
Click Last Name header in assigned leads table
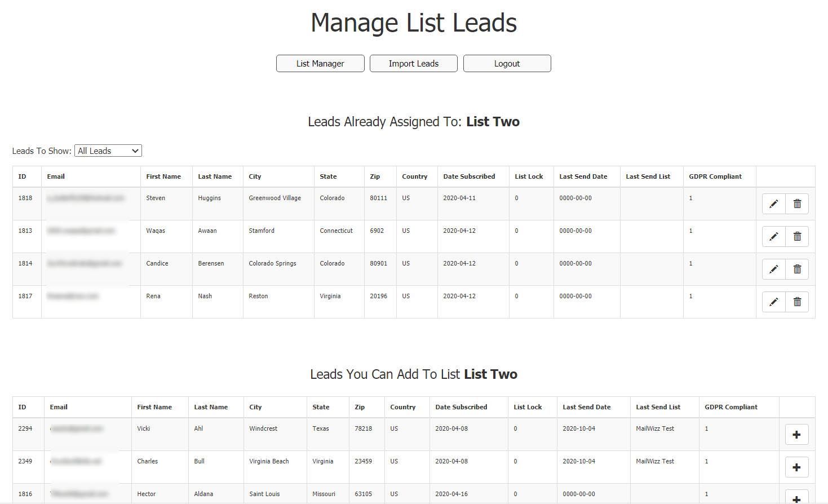[x=215, y=176]
